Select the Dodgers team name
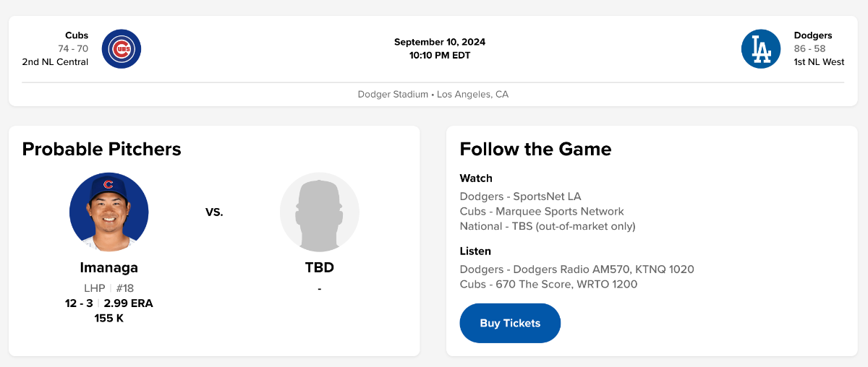This screenshot has height=367, width=868. pos(813,35)
